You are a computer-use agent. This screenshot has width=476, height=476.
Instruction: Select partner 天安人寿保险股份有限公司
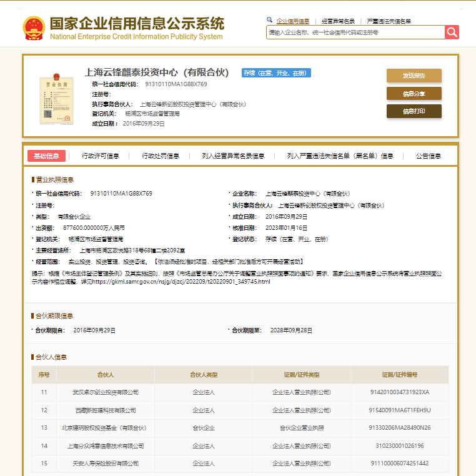tap(106, 464)
